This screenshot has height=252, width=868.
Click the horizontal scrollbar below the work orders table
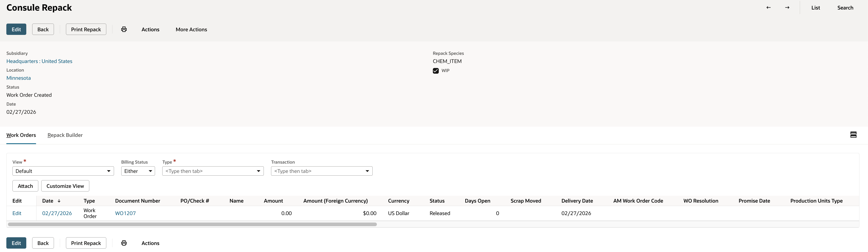[x=192, y=224]
